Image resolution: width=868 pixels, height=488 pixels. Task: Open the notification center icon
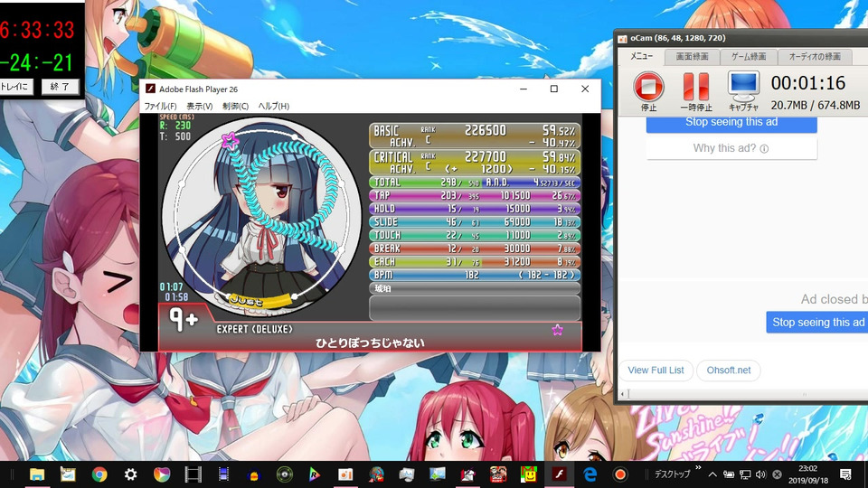click(845, 474)
